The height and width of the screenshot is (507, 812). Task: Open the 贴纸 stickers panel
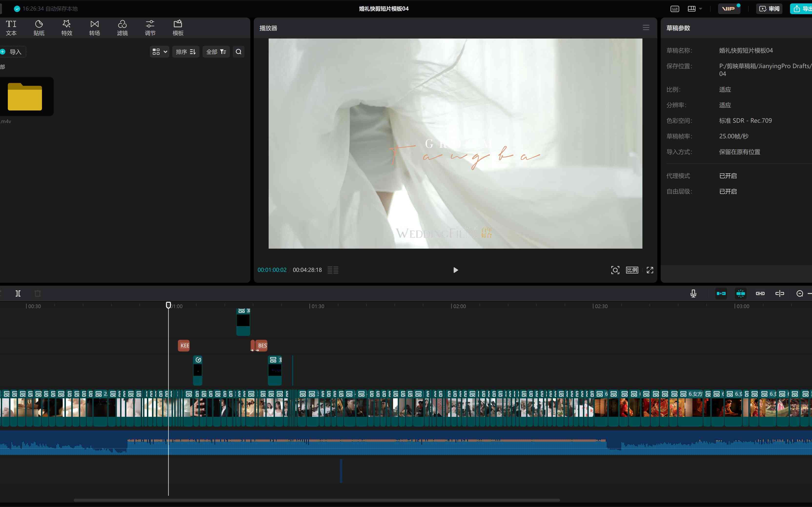[x=39, y=28]
